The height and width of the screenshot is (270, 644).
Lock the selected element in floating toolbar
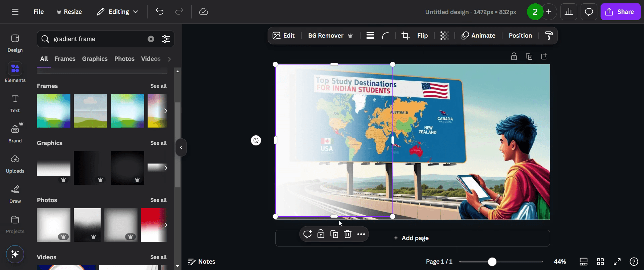coord(321,234)
